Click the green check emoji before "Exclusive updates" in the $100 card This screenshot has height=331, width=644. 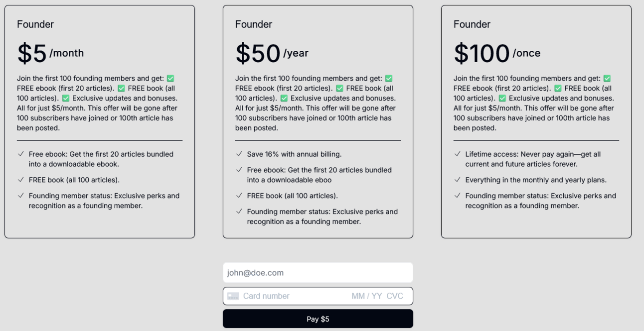[502, 99]
